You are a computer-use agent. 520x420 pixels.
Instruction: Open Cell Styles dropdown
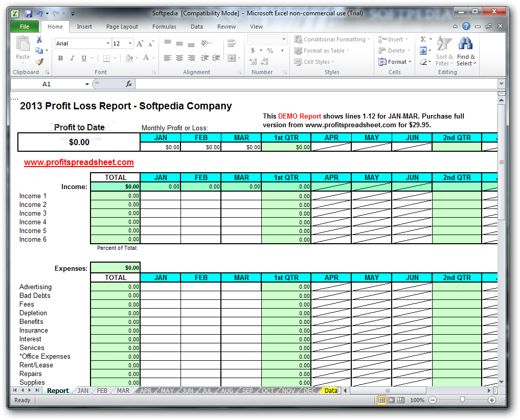pyautogui.click(x=314, y=62)
